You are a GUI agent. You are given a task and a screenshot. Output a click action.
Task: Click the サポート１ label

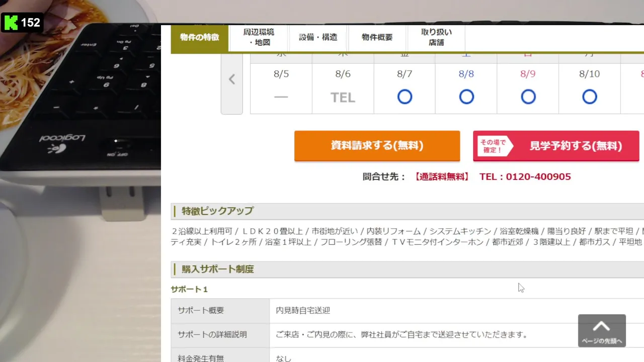point(189,290)
